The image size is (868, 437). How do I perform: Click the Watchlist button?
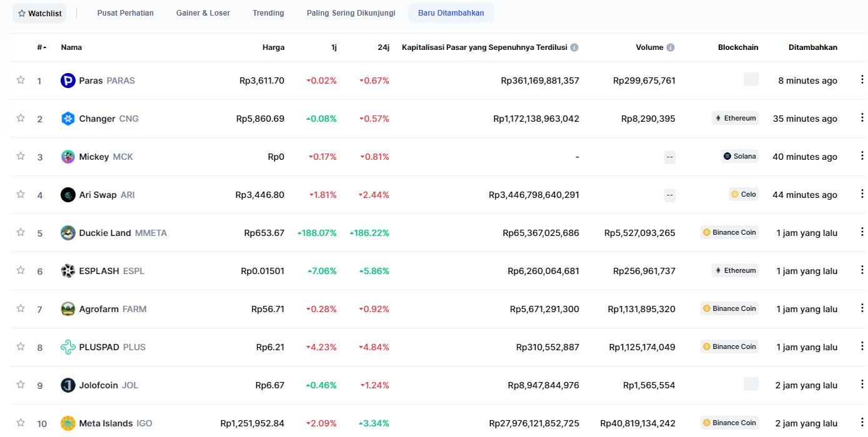click(39, 13)
